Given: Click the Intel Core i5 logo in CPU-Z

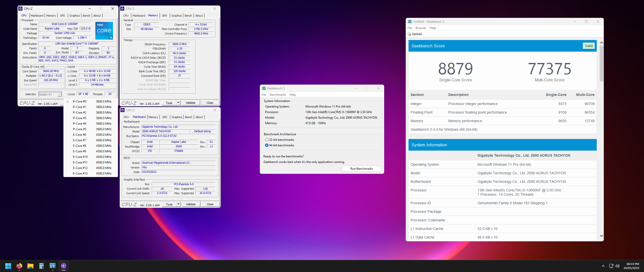Looking at the screenshot, I should click(x=104, y=30).
